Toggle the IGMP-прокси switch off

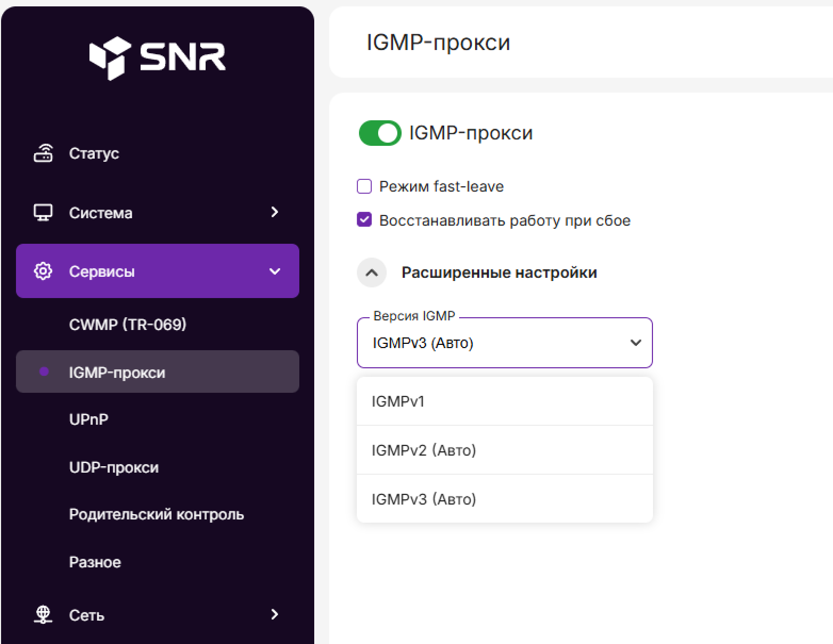click(x=380, y=133)
